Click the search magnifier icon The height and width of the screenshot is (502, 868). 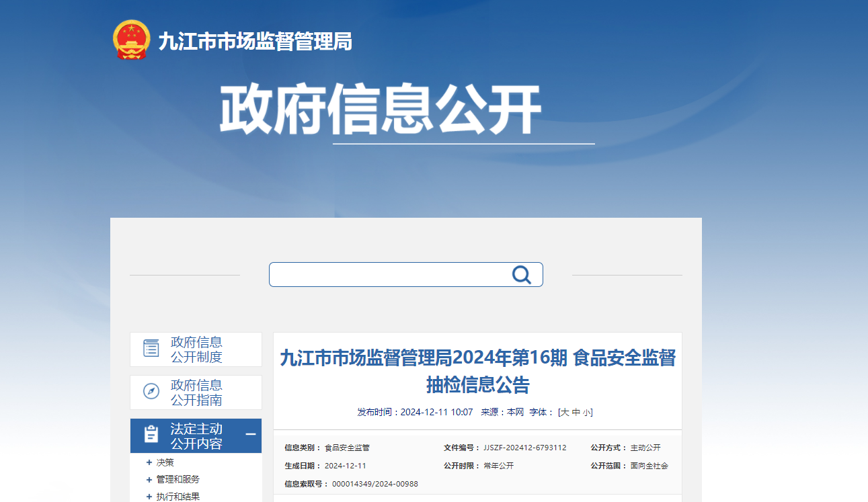[522, 274]
